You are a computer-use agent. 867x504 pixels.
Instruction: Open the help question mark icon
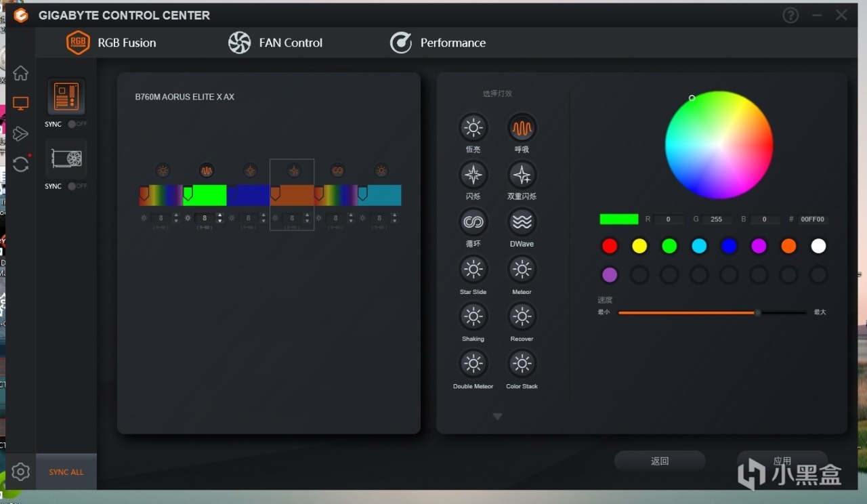(x=790, y=15)
